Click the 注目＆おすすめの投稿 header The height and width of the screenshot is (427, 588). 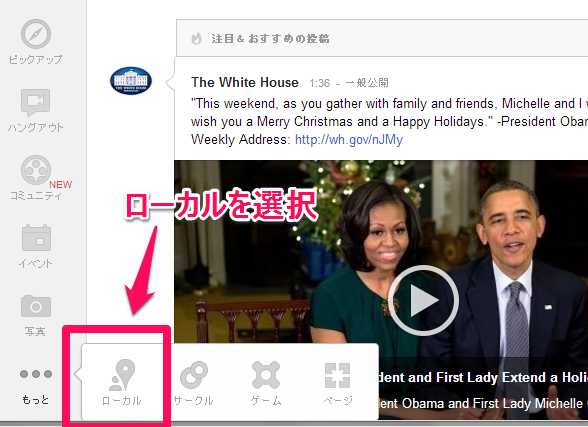[270, 39]
